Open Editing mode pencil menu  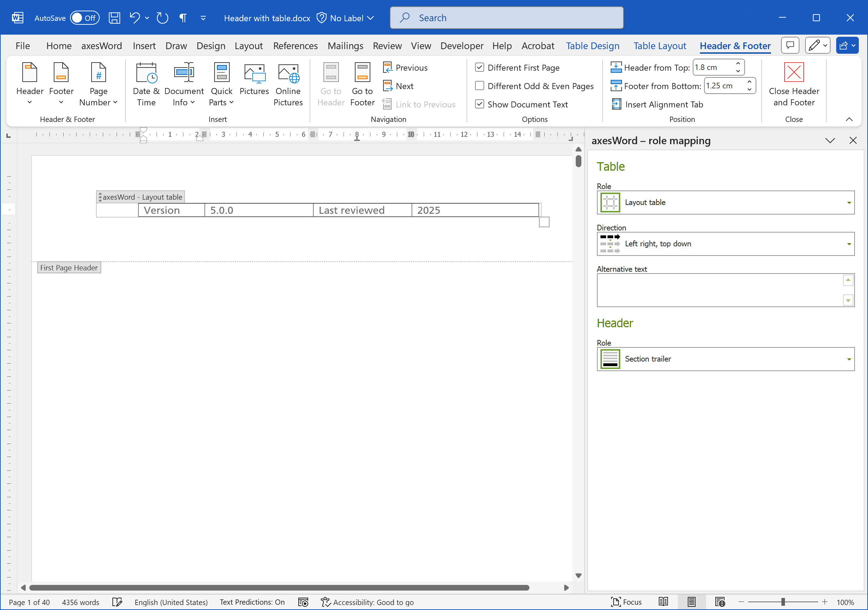coord(817,46)
